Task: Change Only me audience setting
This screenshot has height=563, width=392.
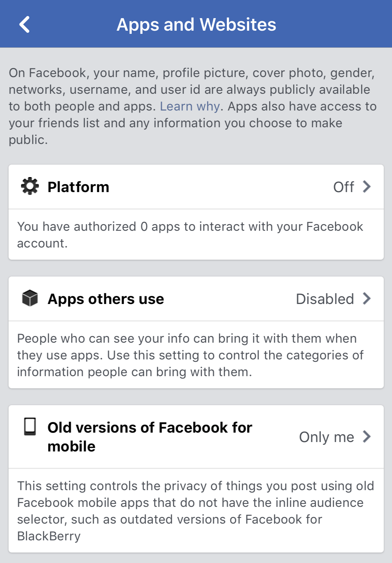Action: 326,437
